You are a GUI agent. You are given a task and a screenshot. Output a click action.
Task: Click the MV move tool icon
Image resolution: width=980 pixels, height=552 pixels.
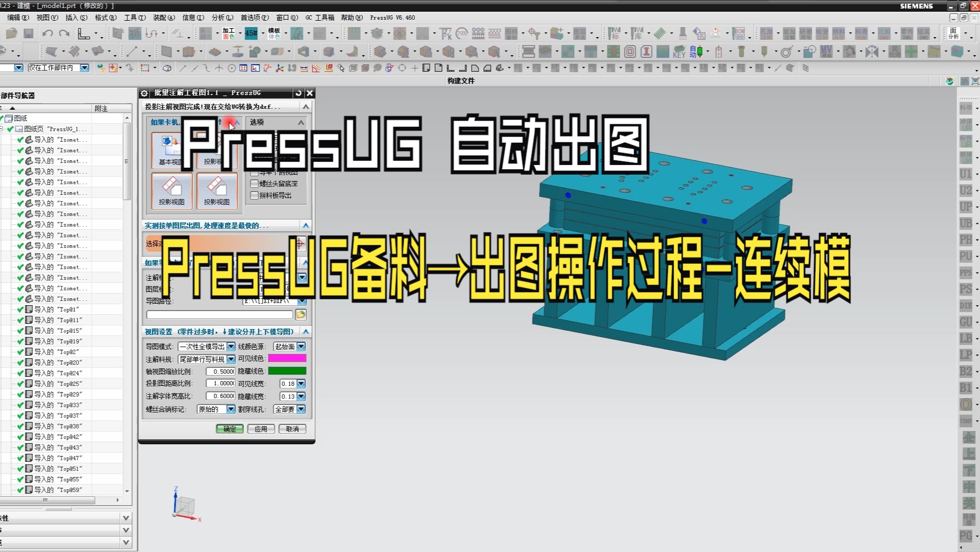pos(827,51)
